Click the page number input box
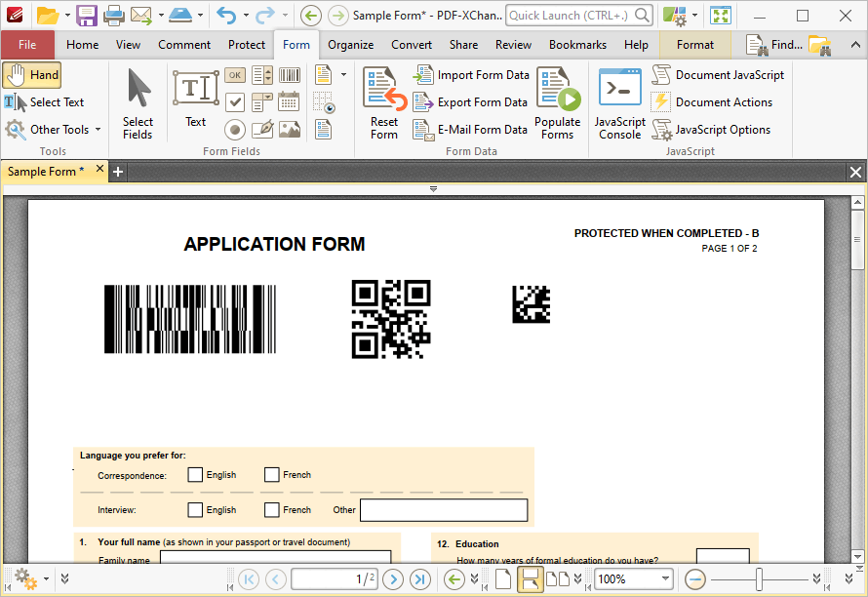Screen dimensions: 868x597 pos(335,579)
